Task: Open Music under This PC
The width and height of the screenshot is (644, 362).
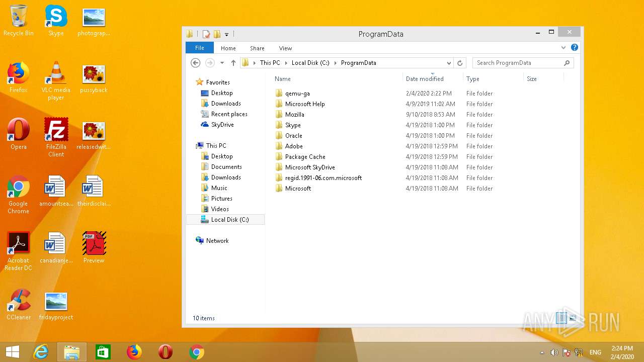Action: (219, 188)
